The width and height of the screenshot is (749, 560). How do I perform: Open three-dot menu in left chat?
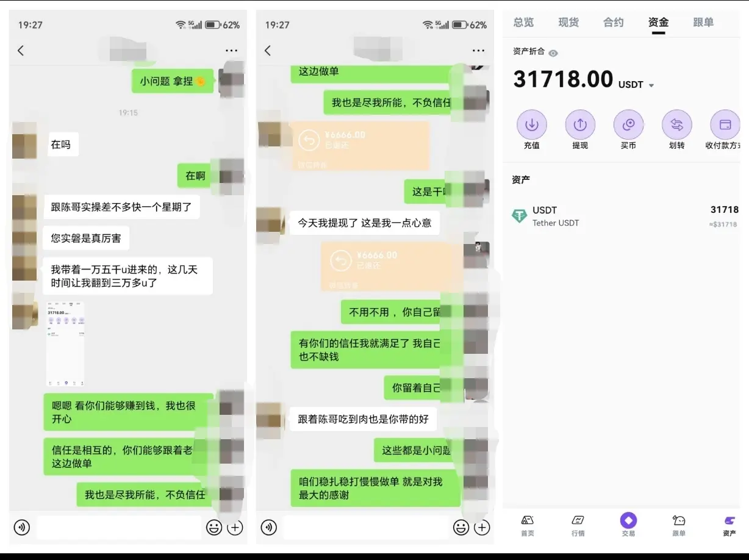click(231, 51)
